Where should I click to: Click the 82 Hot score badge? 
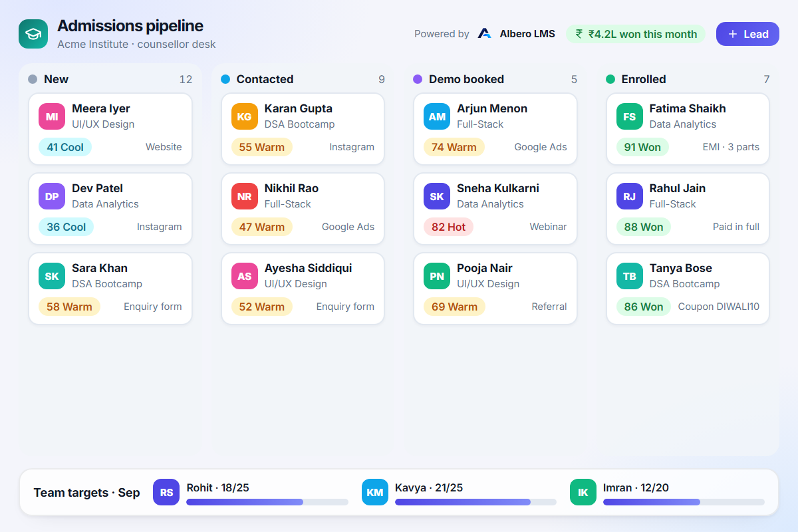449,227
